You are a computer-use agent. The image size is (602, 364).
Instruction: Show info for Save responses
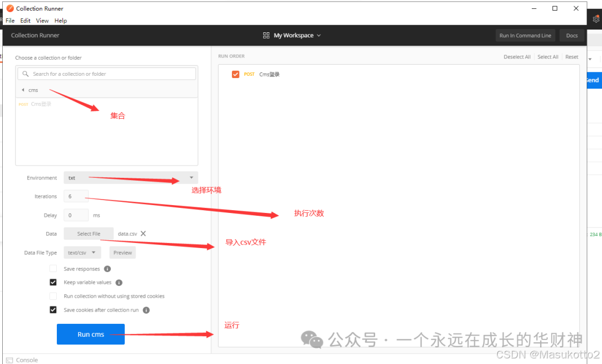point(108,269)
